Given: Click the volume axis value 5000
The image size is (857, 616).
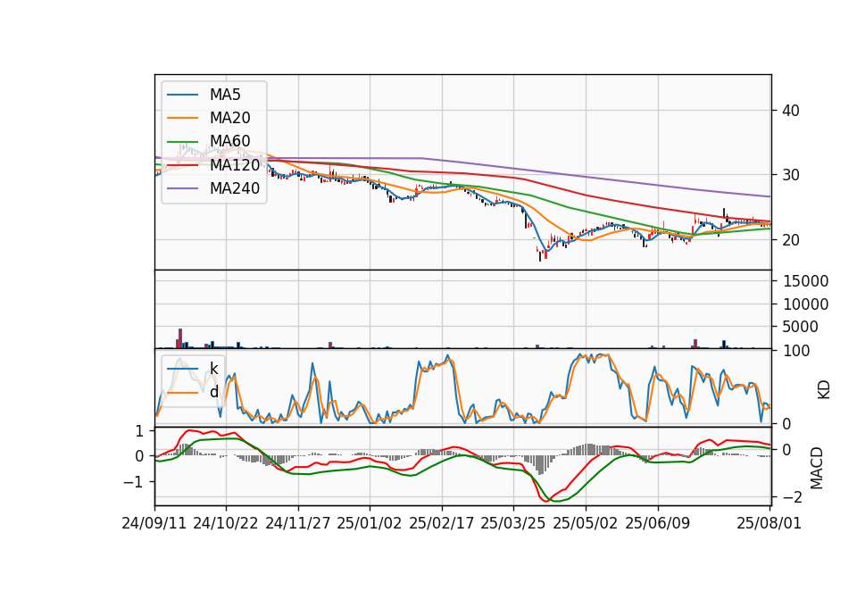Looking at the screenshot, I should (x=800, y=327).
